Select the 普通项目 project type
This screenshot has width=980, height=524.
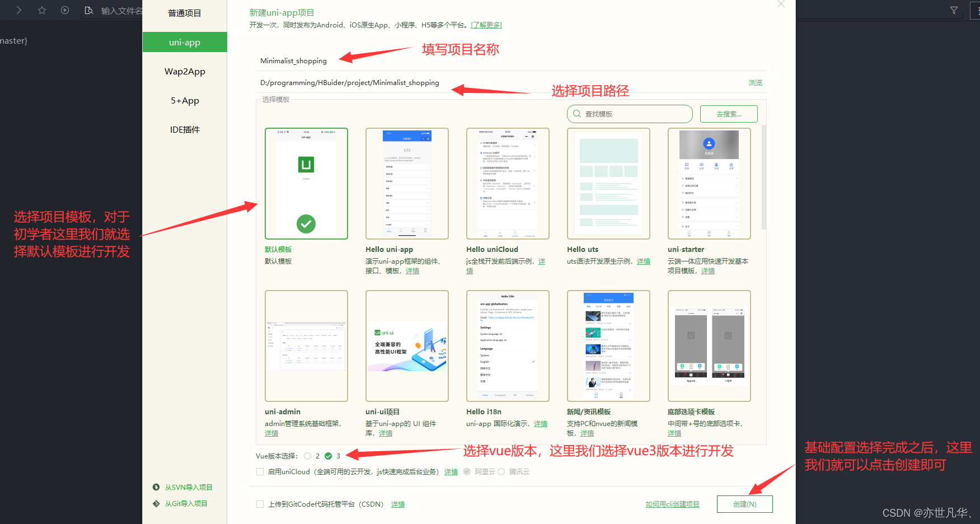point(185,13)
